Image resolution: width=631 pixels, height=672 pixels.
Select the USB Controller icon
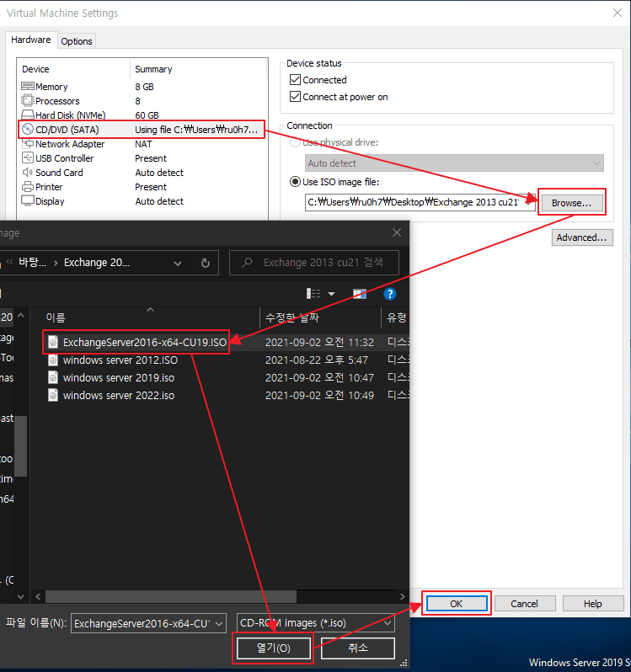28,157
